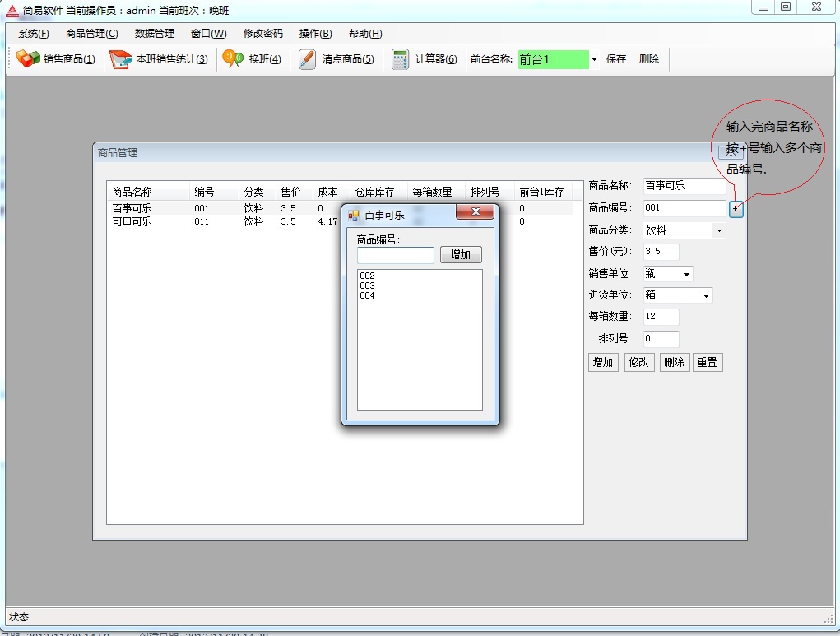Open the 商品管理 menu
Image resolution: width=840 pixels, height=636 pixels.
[x=91, y=34]
